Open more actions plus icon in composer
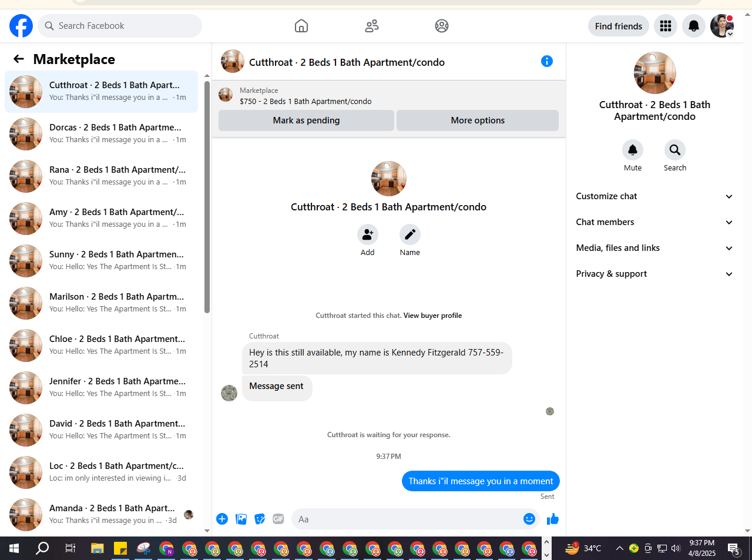The width and height of the screenshot is (752, 560). (222, 519)
